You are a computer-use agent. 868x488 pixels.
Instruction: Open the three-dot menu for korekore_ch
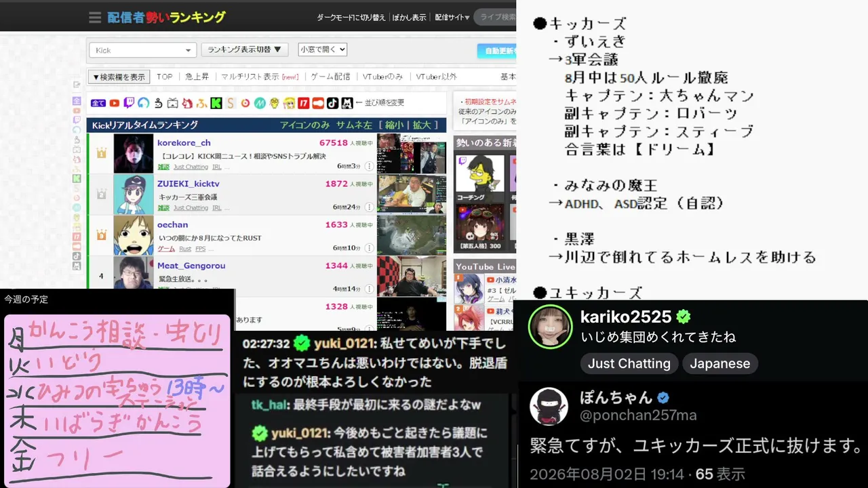[x=369, y=166]
